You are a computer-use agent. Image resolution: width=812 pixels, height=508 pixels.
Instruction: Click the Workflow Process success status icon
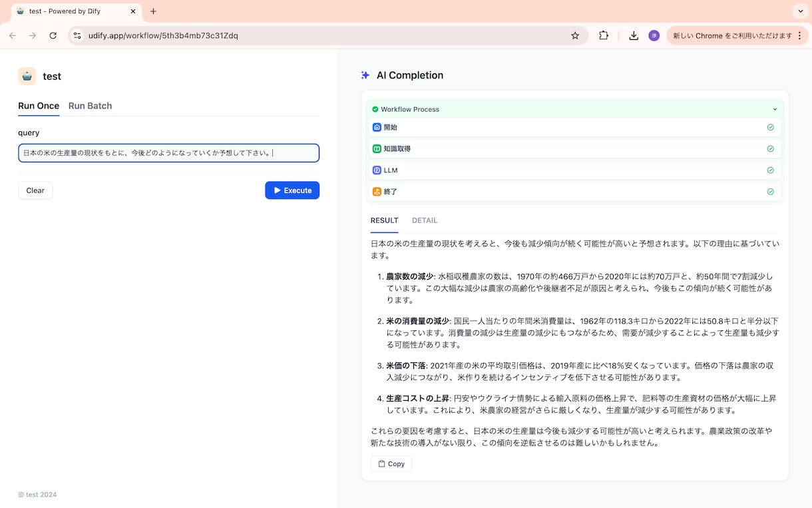click(x=375, y=109)
